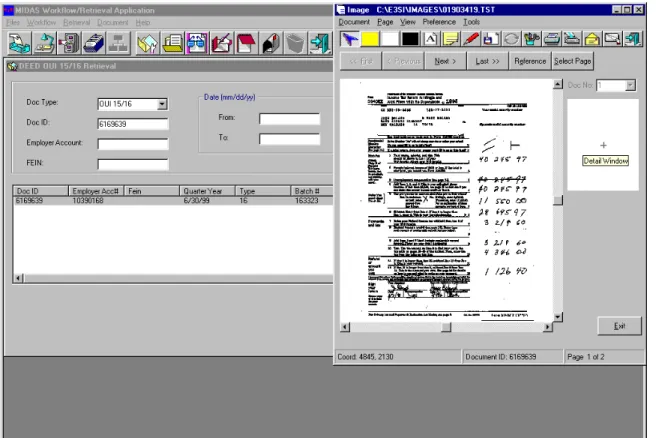Click the Employer Account input field
Screen dimensions: 656x438
click(x=133, y=144)
